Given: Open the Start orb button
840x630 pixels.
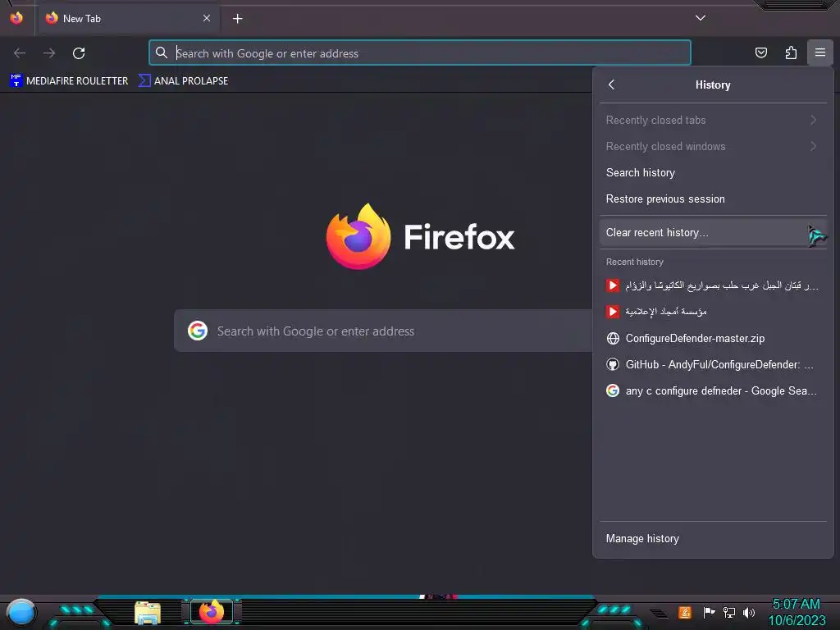Looking at the screenshot, I should 21,612.
